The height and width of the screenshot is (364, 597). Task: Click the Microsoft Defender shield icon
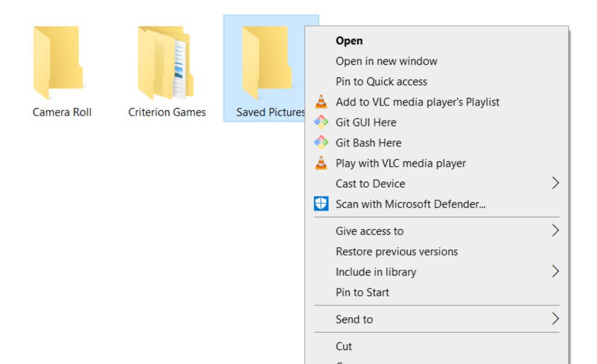[x=322, y=204]
